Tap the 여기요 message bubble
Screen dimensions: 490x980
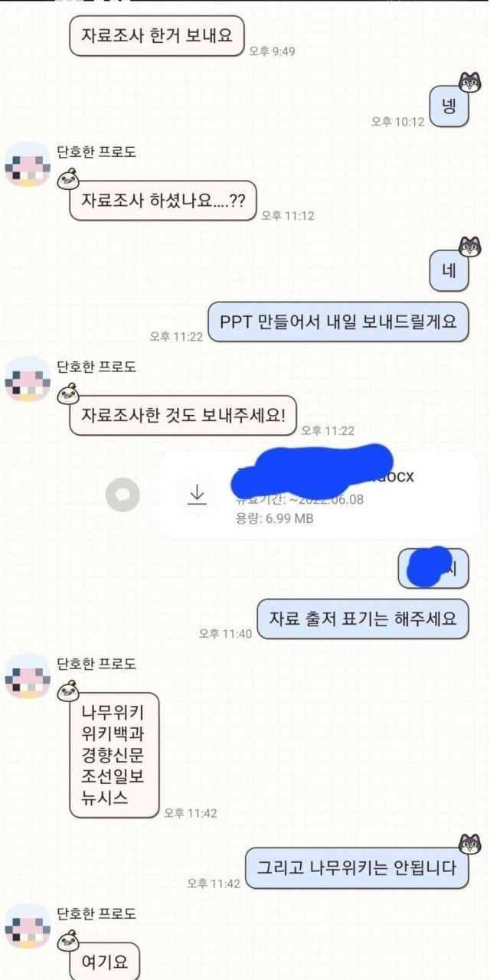(x=105, y=961)
